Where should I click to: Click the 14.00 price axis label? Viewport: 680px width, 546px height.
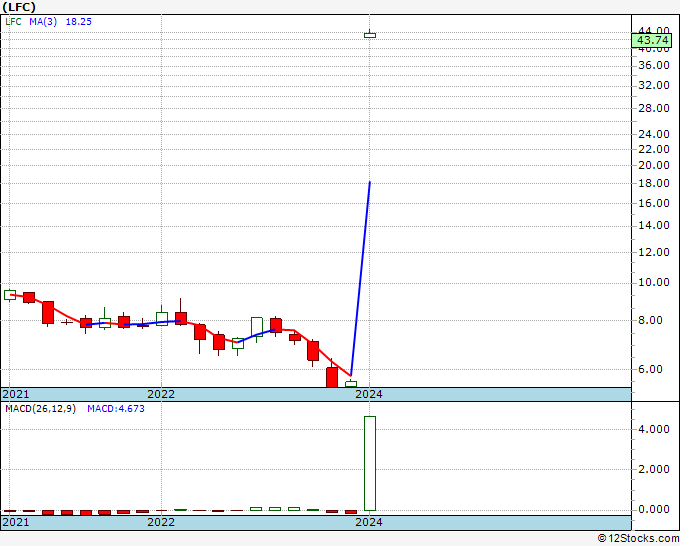[654, 225]
